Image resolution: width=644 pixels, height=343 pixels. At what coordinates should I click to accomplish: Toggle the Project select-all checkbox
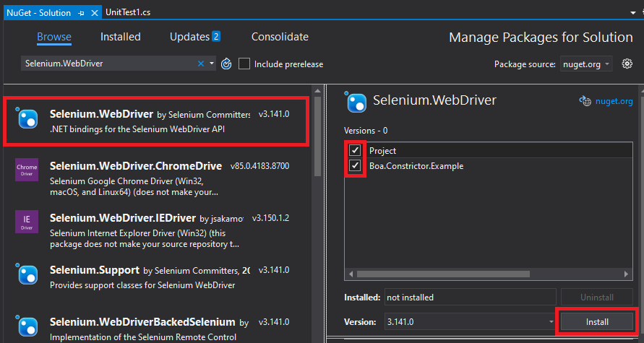click(x=355, y=150)
